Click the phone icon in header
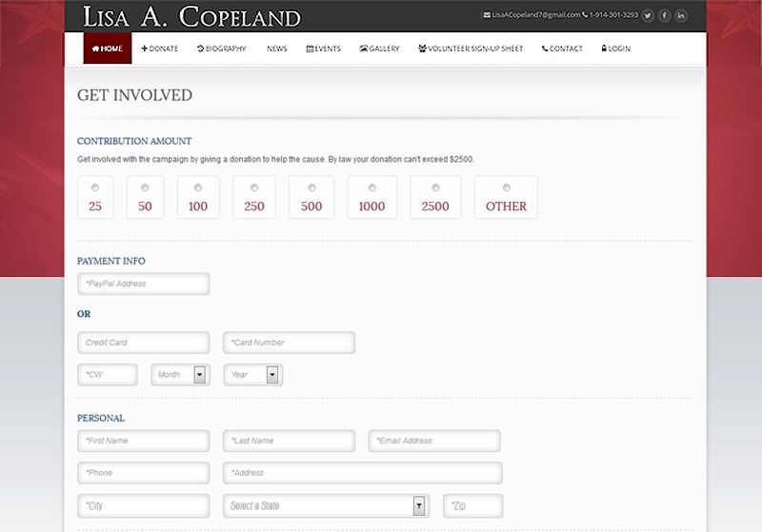 pyautogui.click(x=585, y=15)
